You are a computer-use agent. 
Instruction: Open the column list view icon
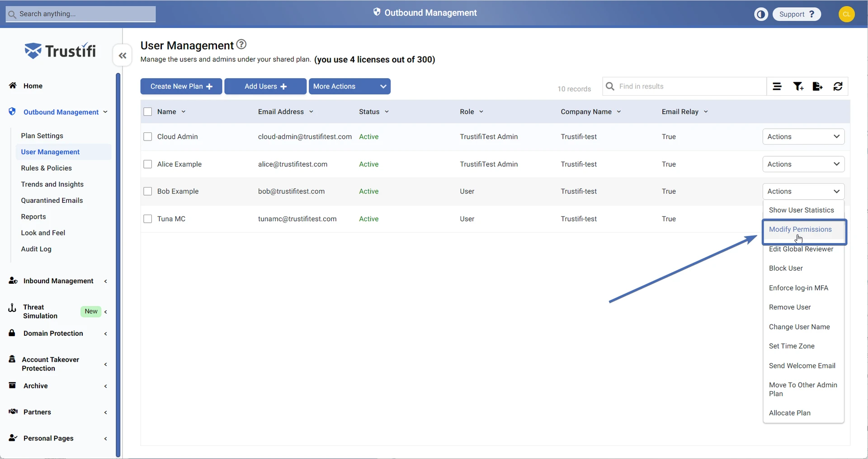click(777, 86)
